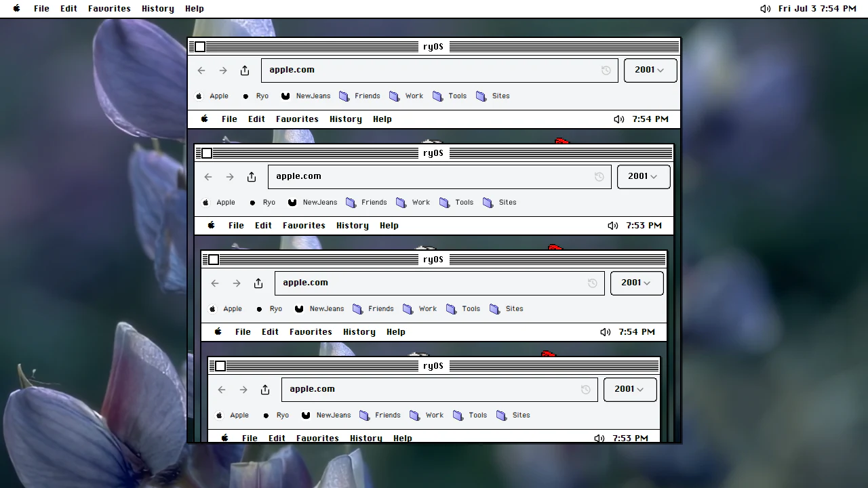
Task: Open NewJeans favorite in outermost window
Action: 305,96
